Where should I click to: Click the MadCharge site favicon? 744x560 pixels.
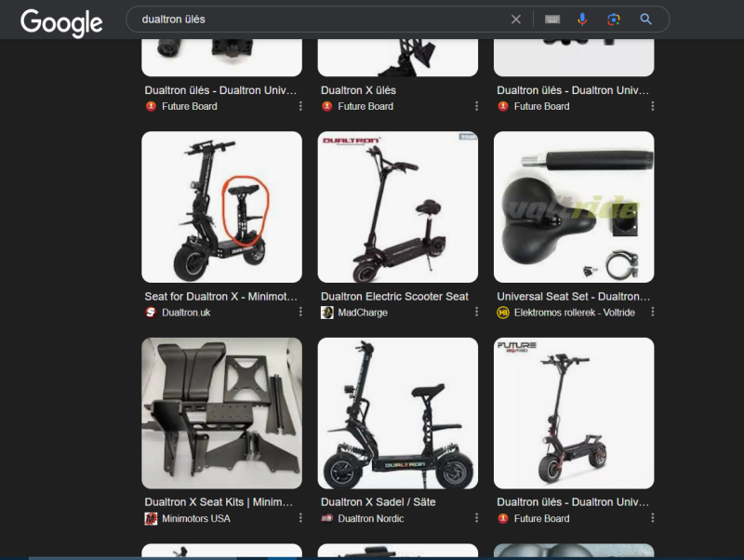[x=327, y=313]
